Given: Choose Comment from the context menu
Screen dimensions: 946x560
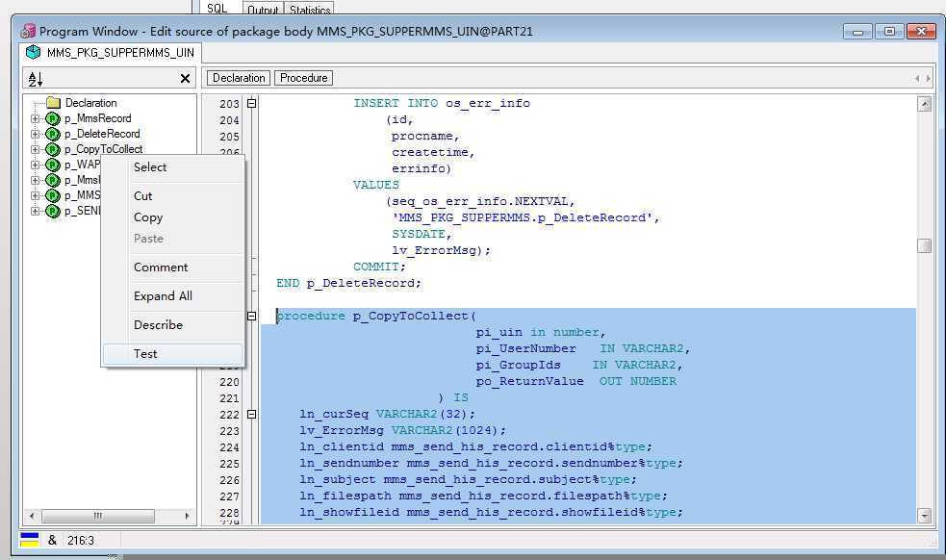Looking at the screenshot, I should (173, 267).
